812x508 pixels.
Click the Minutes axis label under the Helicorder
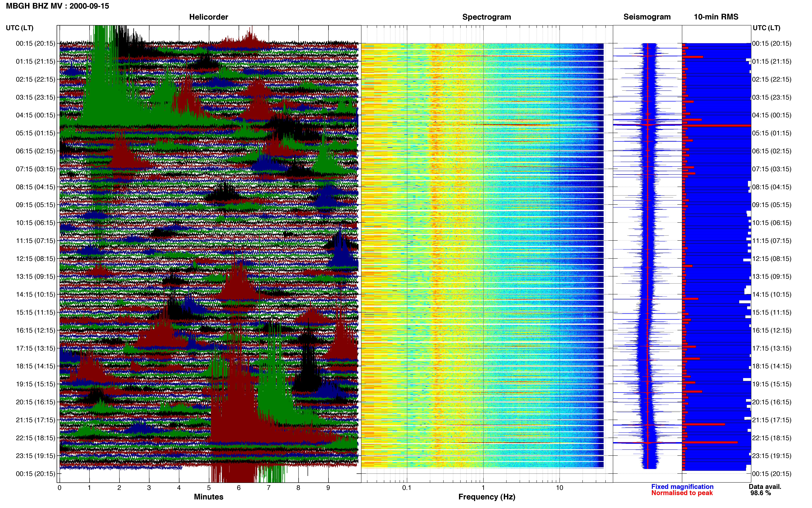click(x=209, y=497)
